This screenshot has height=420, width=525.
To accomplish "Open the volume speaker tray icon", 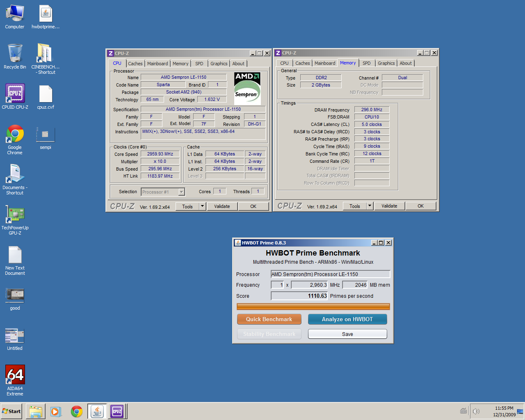I will point(476,411).
